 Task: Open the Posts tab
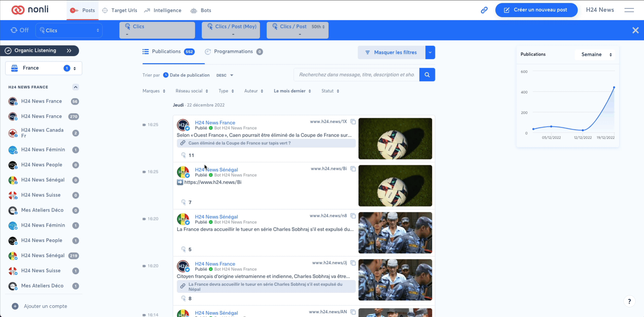click(x=82, y=10)
